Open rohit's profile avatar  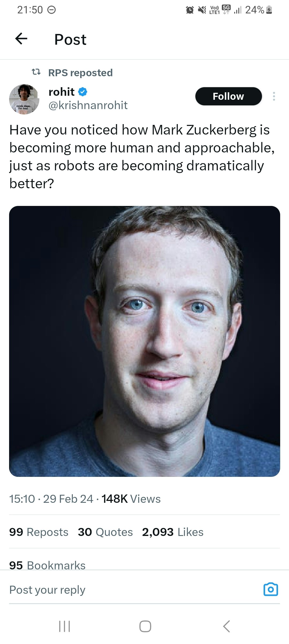24,99
